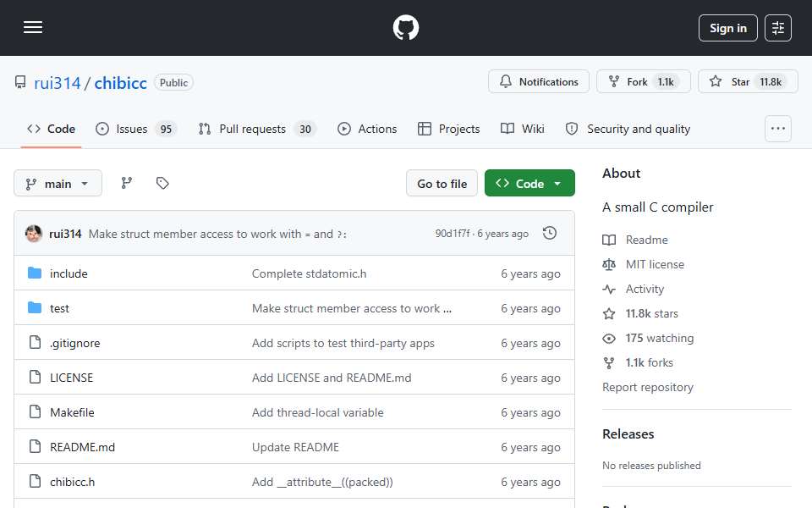The height and width of the screenshot is (508, 812).
Task: Open the test folder
Action: (59, 308)
